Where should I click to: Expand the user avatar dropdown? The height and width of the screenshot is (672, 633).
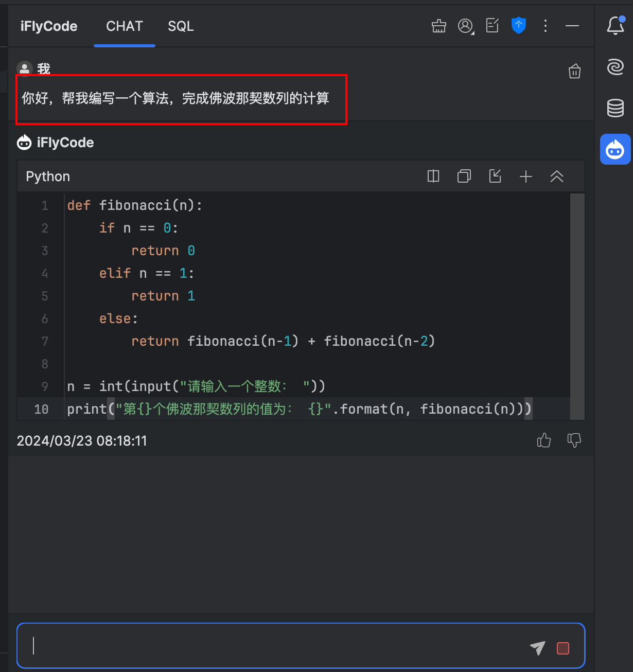pyautogui.click(x=465, y=26)
